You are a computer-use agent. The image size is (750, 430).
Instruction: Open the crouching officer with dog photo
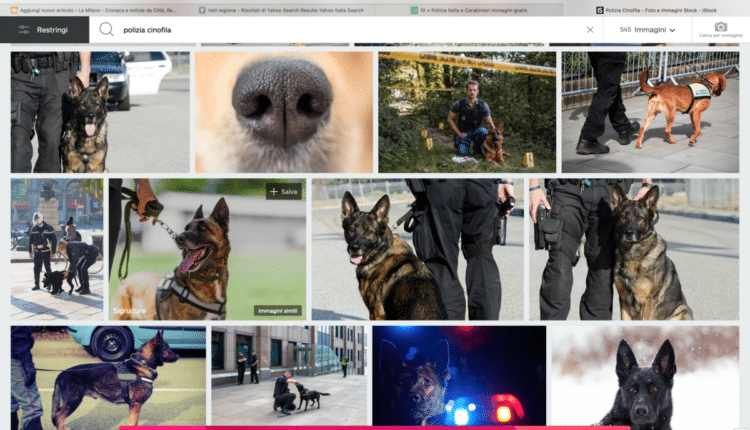(x=467, y=112)
